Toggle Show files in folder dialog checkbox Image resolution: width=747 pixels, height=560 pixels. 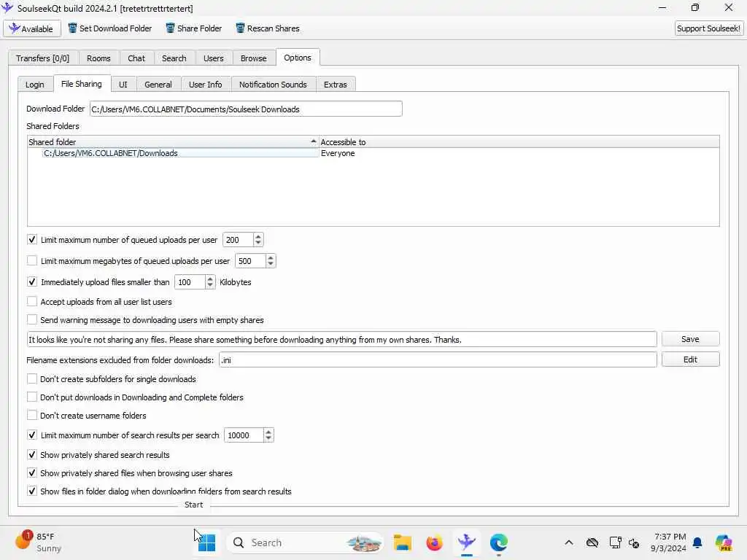(32, 491)
